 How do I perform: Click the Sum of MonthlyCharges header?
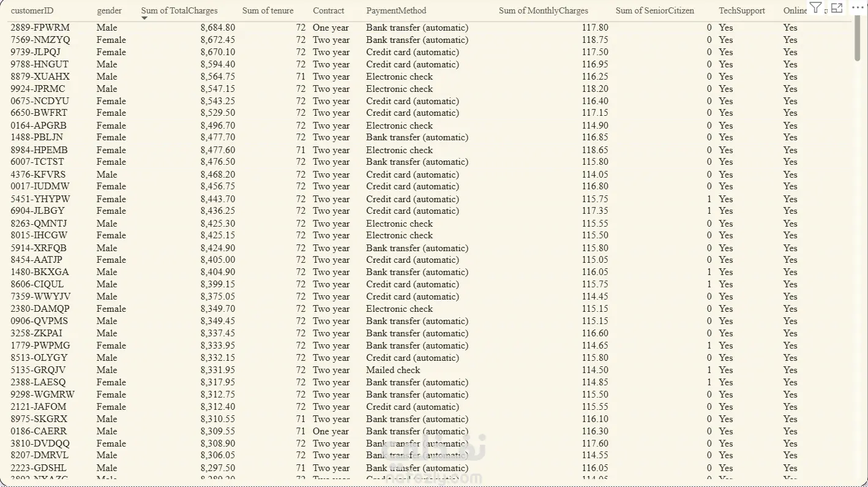(x=543, y=10)
